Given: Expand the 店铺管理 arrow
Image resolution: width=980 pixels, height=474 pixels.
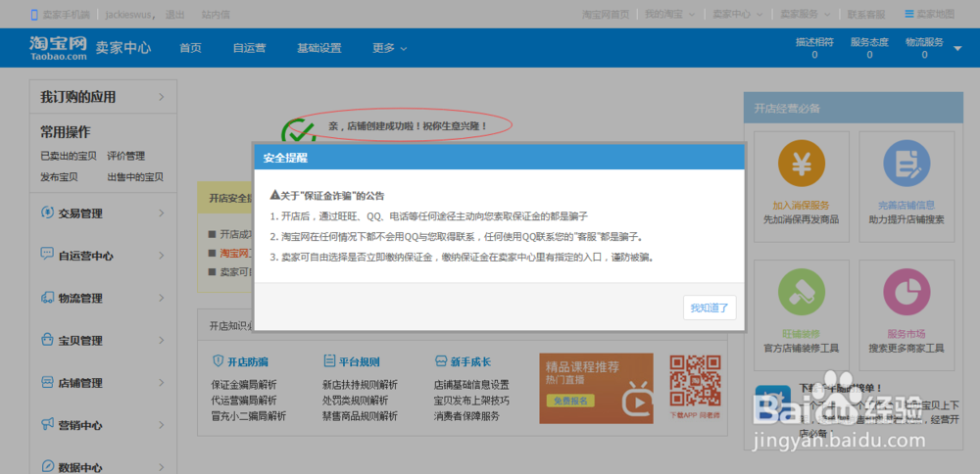Looking at the screenshot, I should coord(162,382).
